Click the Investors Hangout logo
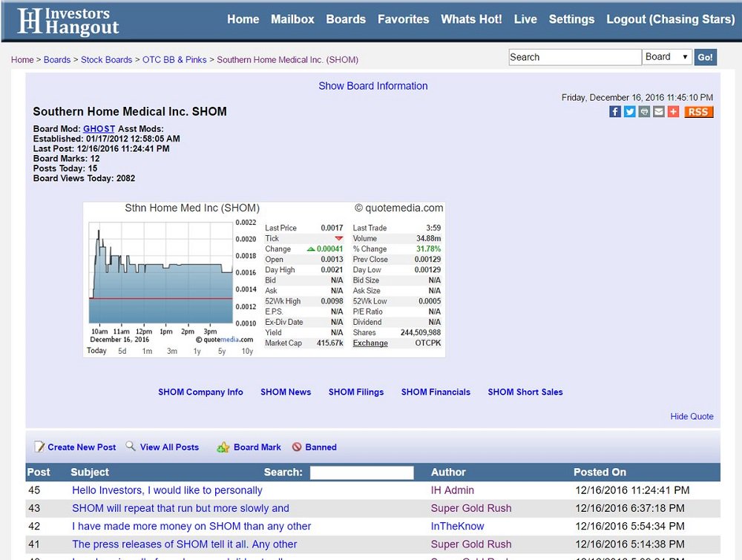The image size is (742, 560). tap(68, 22)
